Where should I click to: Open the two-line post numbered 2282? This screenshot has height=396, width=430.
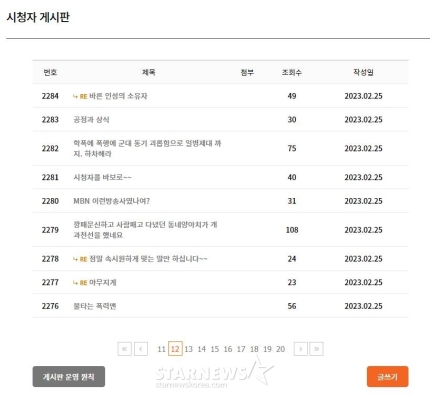point(147,148)
